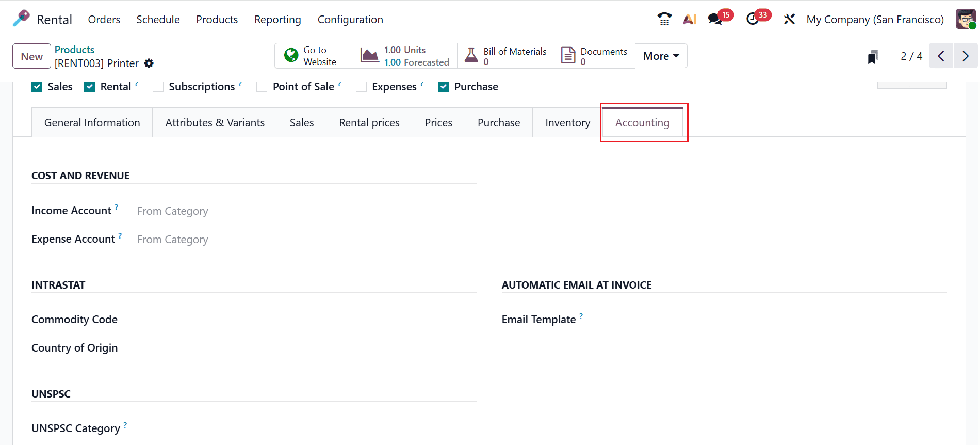Open the Reporting menu
Screen dimensions: 980x445
coord(277,19)
